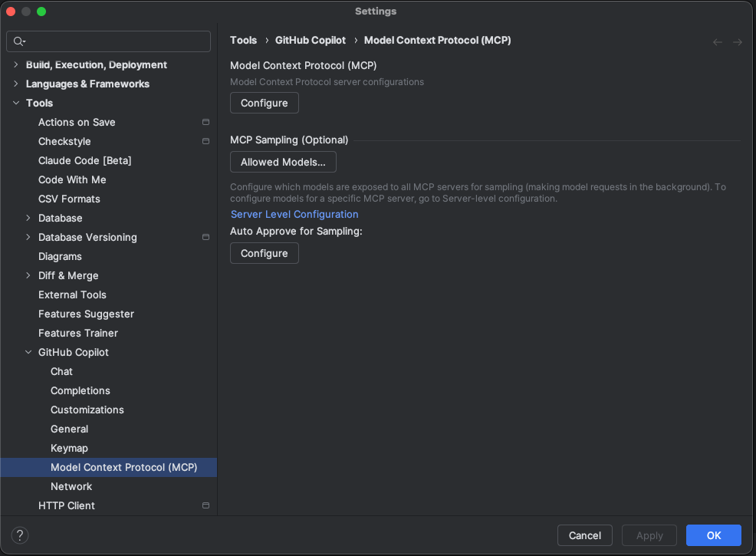This screenshot has height=556, width=756.
Task: Select Code With Me item
Action: (x=72, y=180)
